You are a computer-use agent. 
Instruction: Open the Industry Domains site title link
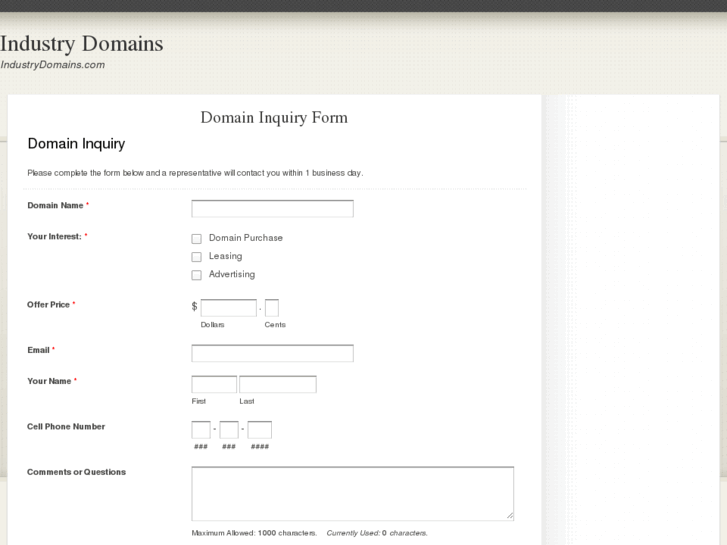(82, 44)
